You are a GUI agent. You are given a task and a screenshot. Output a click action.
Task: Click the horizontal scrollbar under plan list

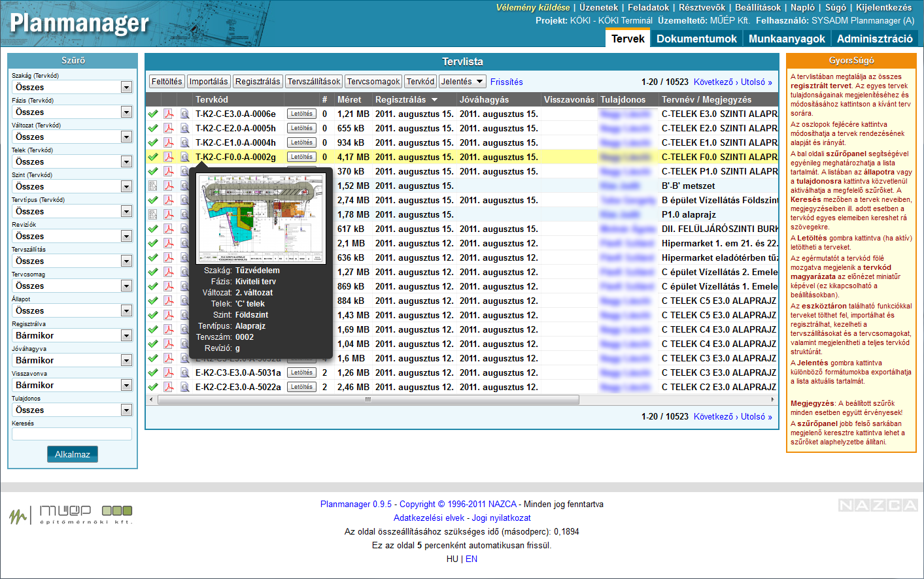tap(367, 399)
